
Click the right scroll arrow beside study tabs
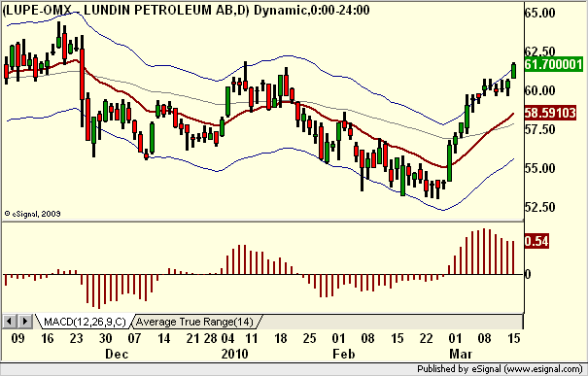pyautogui.click(x=24, y=322)
